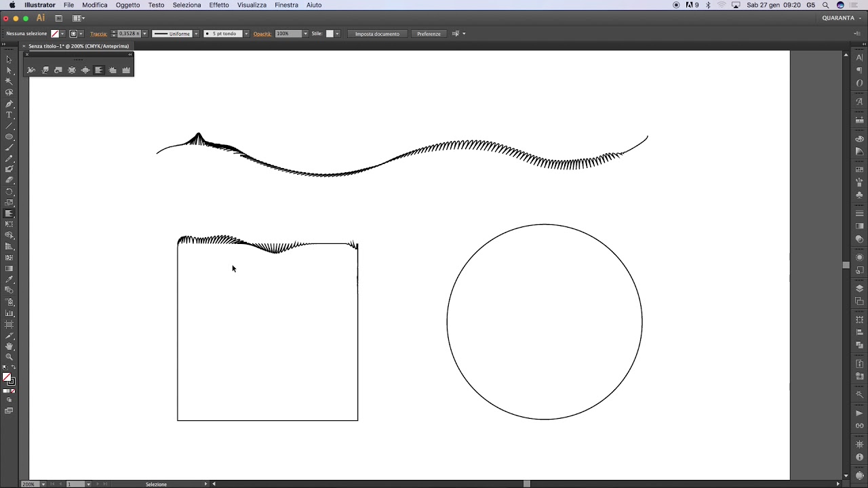Viewport: 868px width, 488px height.
Task: Select the Selection tool arrow
Action: pyautogui.click(x=9, y=60)
